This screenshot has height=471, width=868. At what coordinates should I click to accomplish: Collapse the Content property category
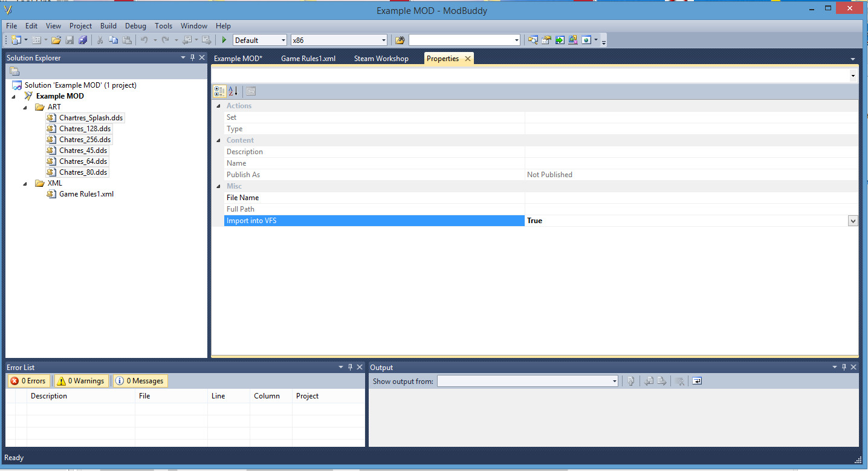[x=218, y=140]
